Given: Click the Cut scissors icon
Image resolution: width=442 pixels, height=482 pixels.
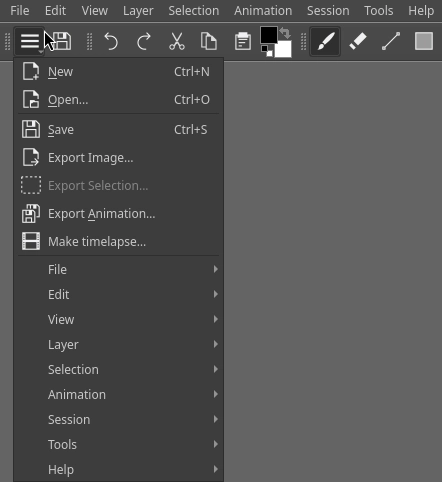Looking at the screenshot, I should [177, 41].
